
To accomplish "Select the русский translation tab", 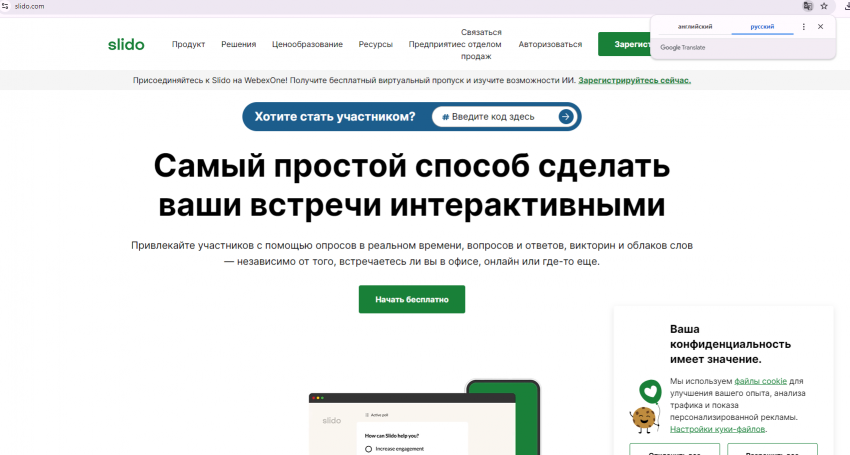I will [762, 27].
